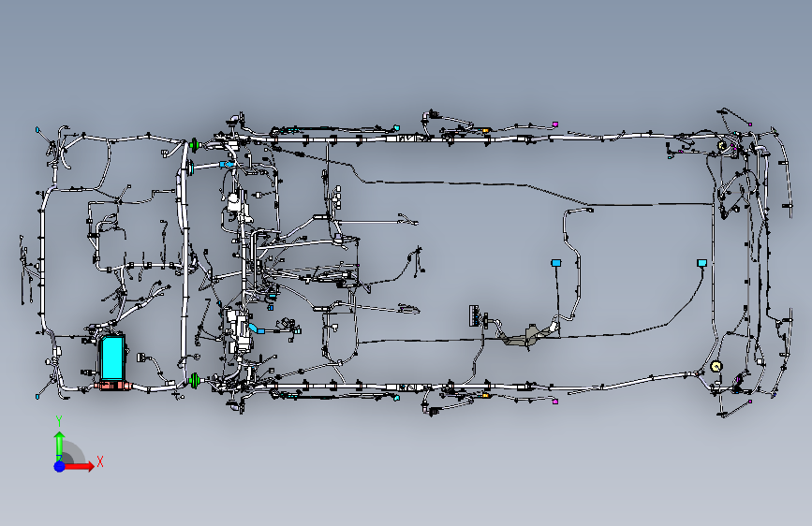The height and width of the screenshot is (526, 812).
Task: Select the upper green grommet on harness
Action: [194, 144]
